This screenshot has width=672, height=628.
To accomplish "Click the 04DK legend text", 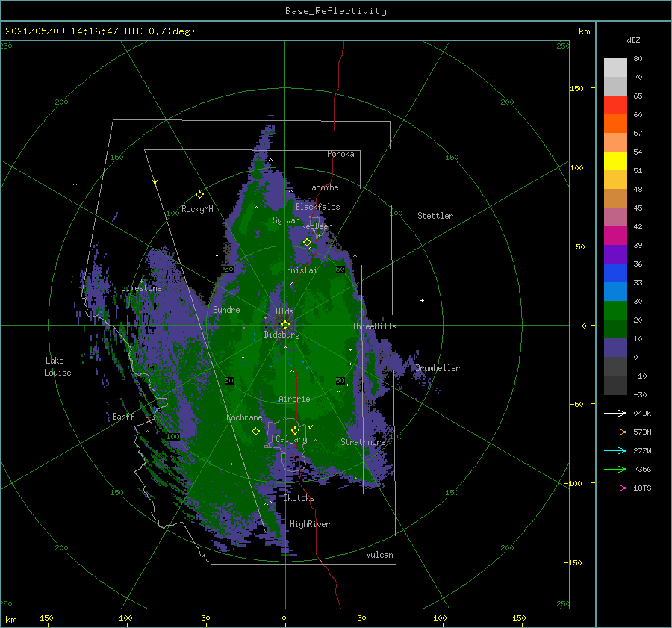I will pyautogui.click(x=642, y=413).
